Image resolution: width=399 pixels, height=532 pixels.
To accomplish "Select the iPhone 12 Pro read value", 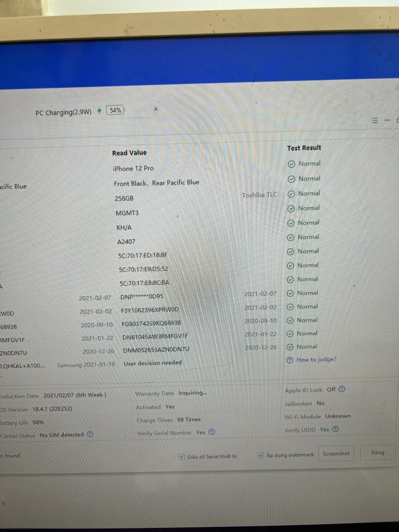I will click(133, 168).
